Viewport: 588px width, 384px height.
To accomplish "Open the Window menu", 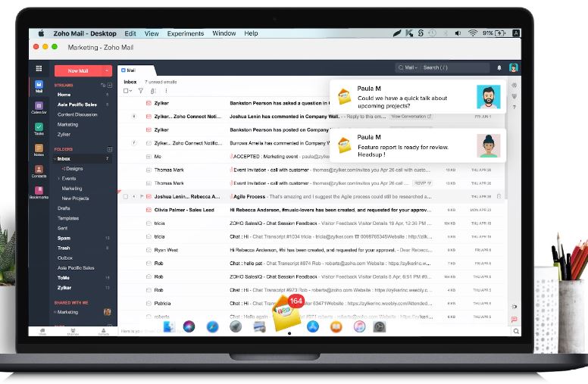I will pyautogui.click(x=224, y=33).
